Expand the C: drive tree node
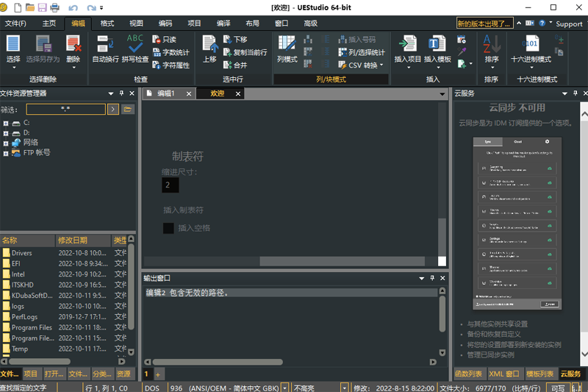This screenshot has width=588, height=392. (6, 123)
